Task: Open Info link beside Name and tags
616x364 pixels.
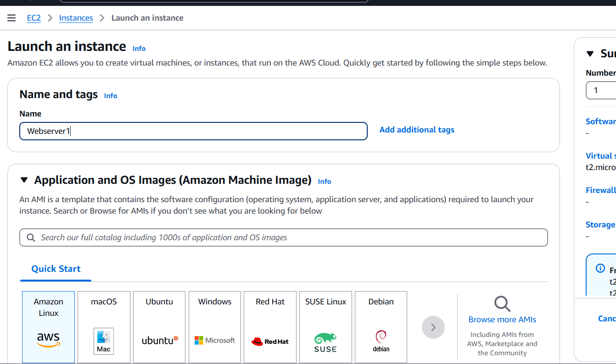Action: click(111, 96)
